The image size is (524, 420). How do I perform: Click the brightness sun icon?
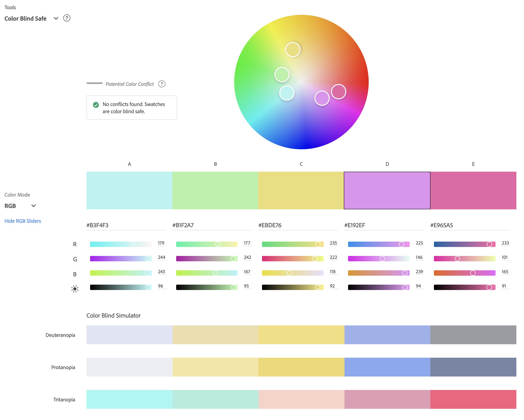pyautogui.click(x=75, y=288)
